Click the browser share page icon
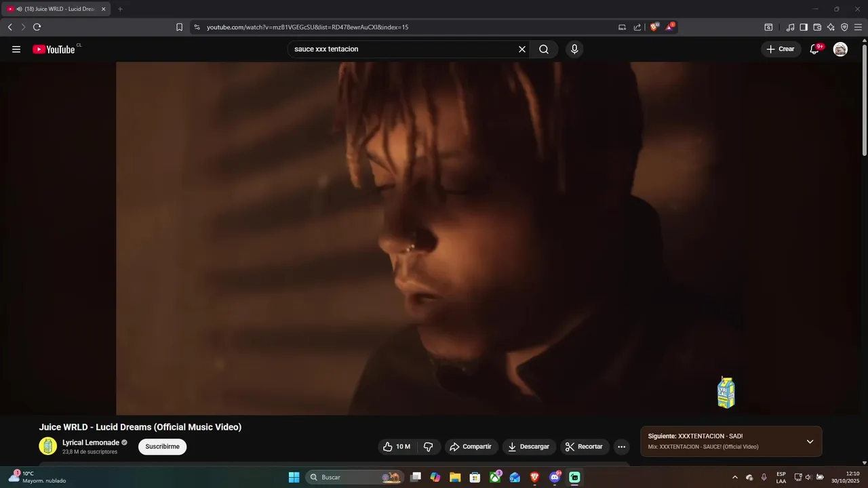The width and height of the screenshot is (868, 488). coord(637,27)
